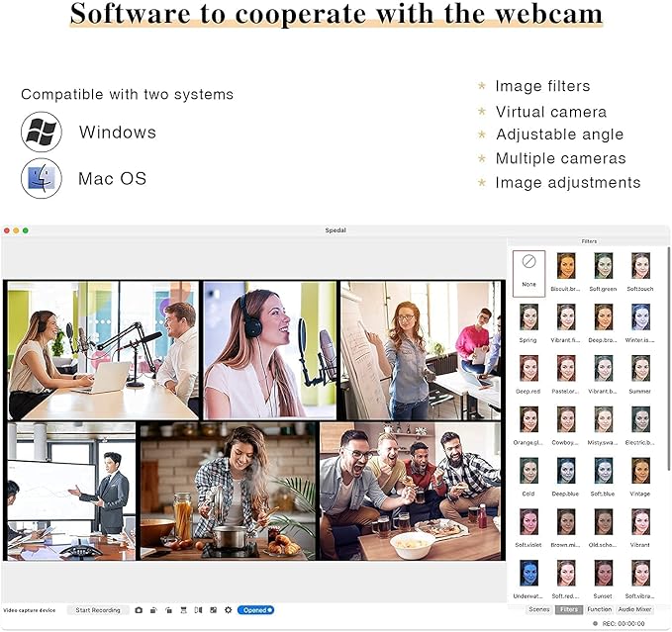Apply the Underwater filter thumbnail

528,575
